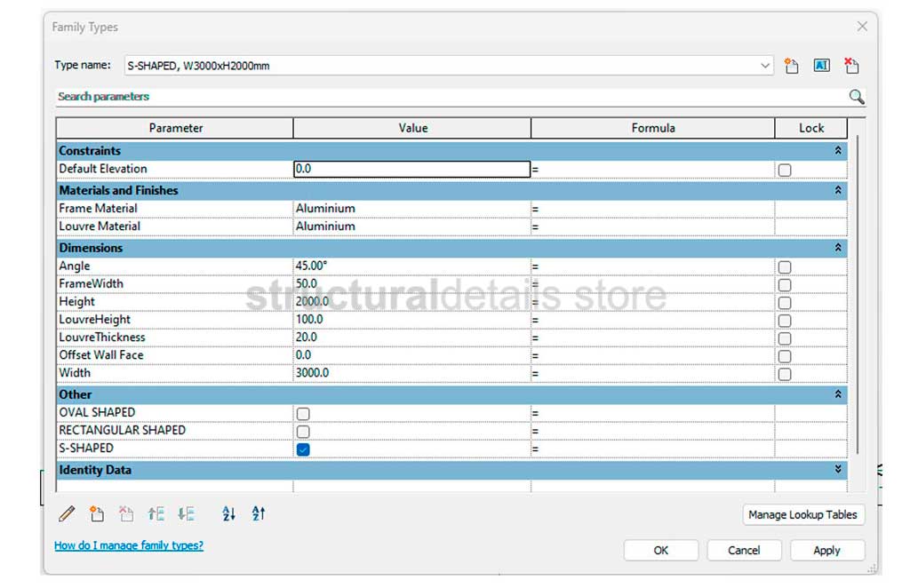Toggle the FrameWidth lock checkbox
The image size is (910, 588).
(x=785, y=285)
